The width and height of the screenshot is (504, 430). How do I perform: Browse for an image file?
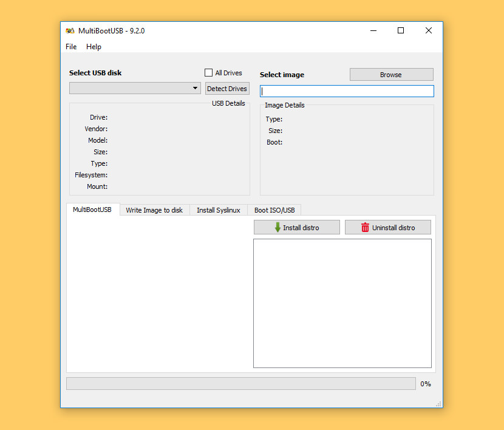point(391,74)
